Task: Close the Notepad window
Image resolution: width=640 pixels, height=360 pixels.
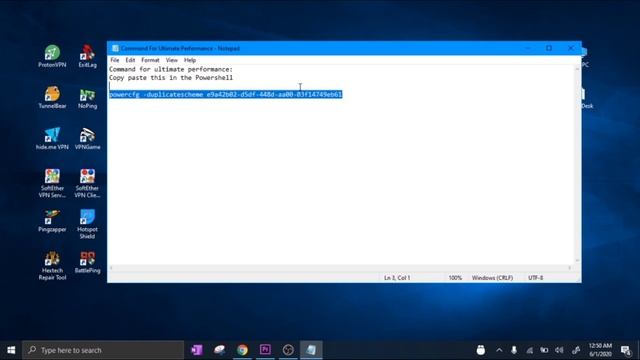Action: pos(571,48)
